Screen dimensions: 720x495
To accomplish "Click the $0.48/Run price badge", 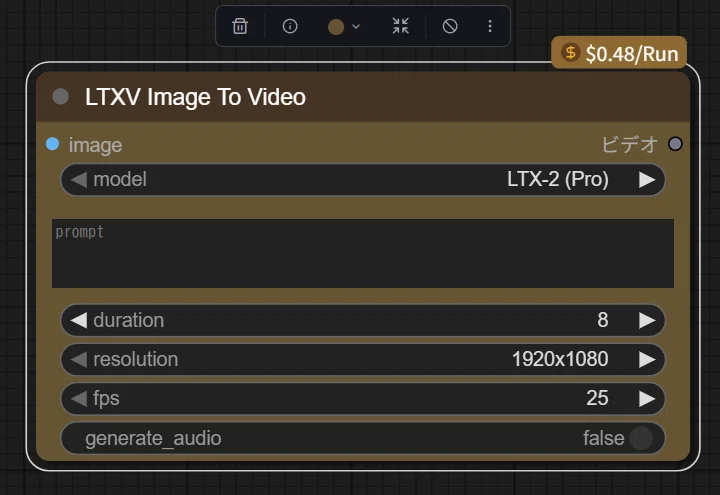I will (619, 53).
